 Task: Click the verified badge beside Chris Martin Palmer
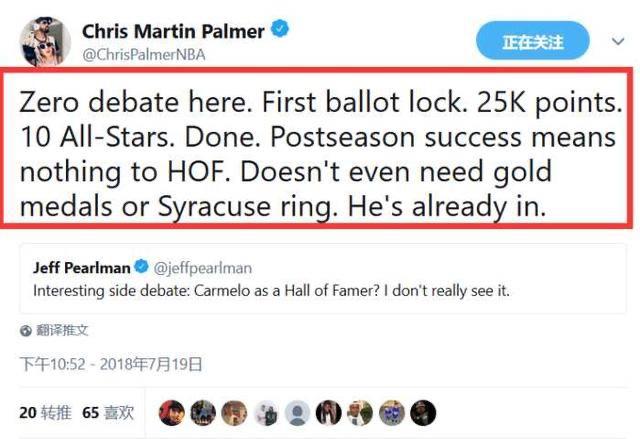(280, 31)
